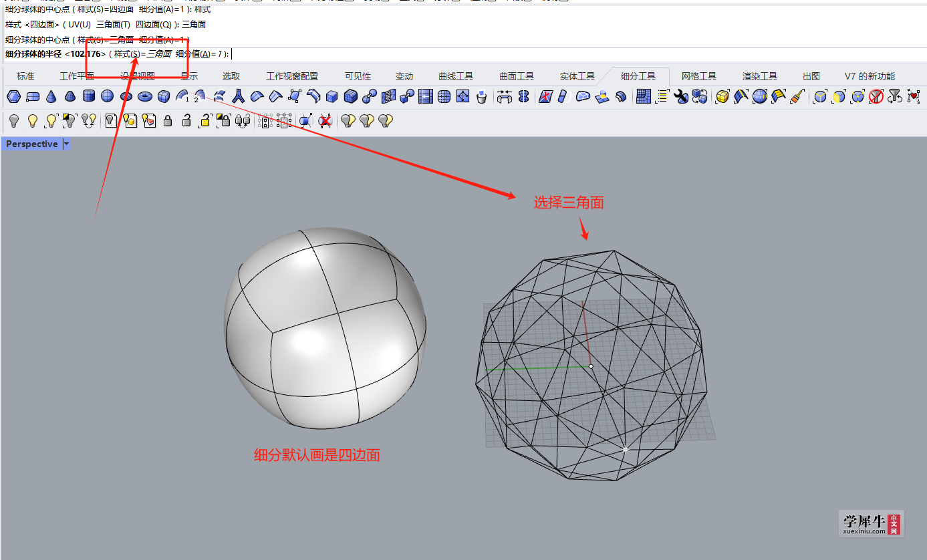
Task: Select the SubD cylinder tool
Action: pos(89,98)
